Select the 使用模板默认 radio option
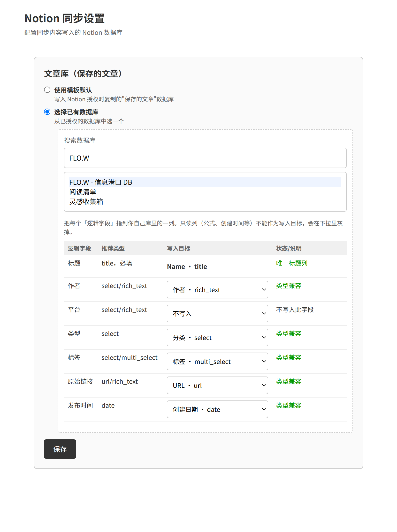 coord(47,90)
